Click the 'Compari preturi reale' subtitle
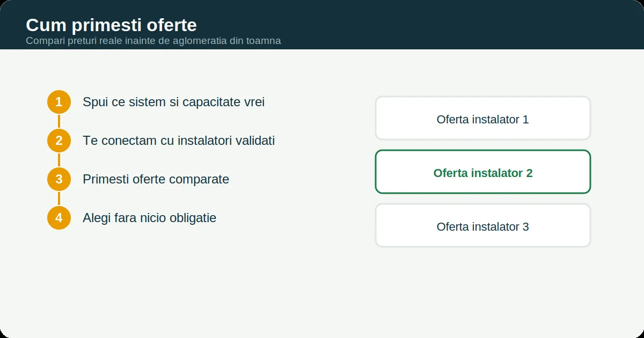Image resolution: width=644 pixels, height=338 pixels. tap(153, 41)
